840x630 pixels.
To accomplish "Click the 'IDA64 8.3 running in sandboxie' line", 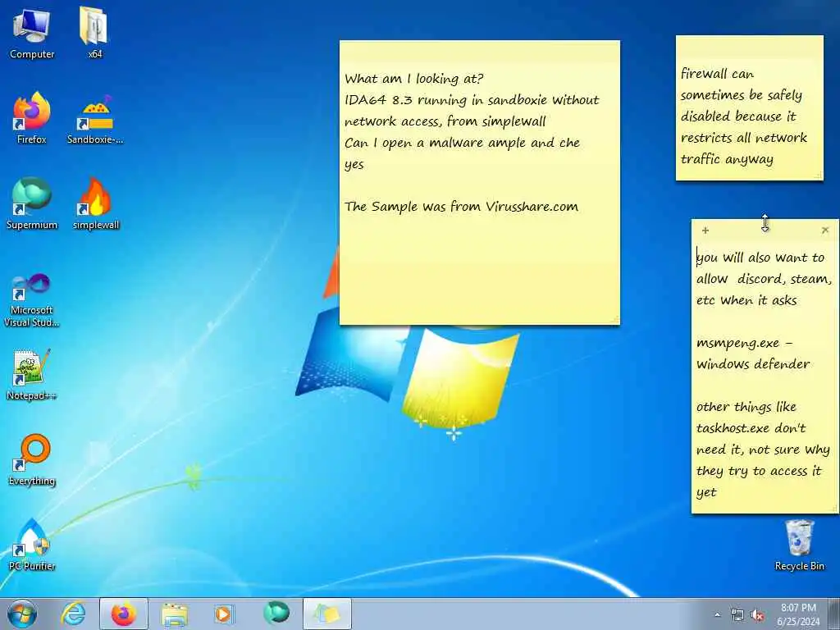I will [x=472, y=100].
